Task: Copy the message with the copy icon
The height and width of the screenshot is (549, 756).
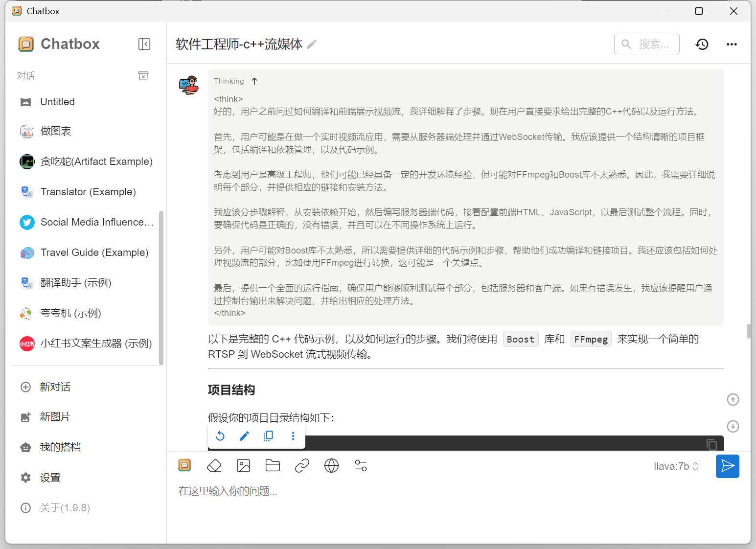Action: tap(268, 435)
